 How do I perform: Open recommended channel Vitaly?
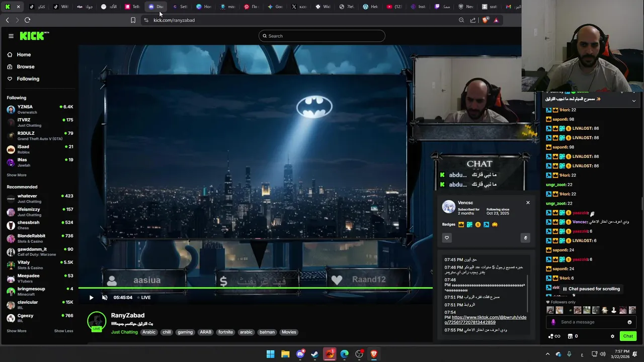(x=40, y=265)
